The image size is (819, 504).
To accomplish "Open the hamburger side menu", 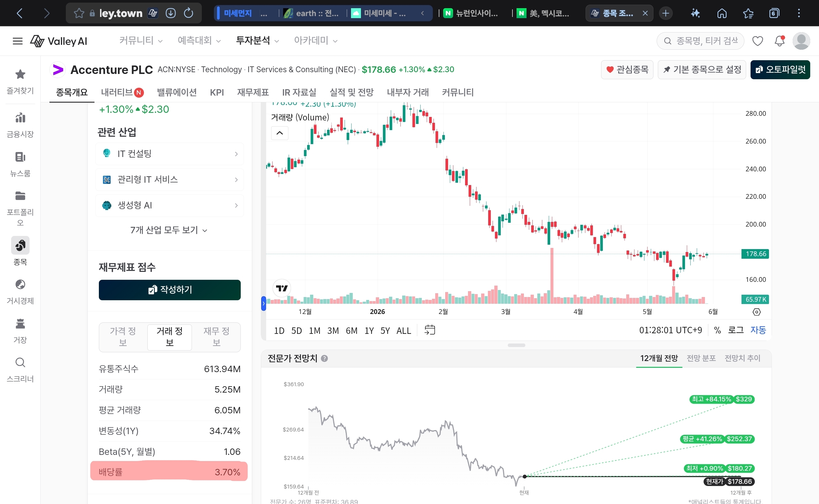I will pos(18,41).
